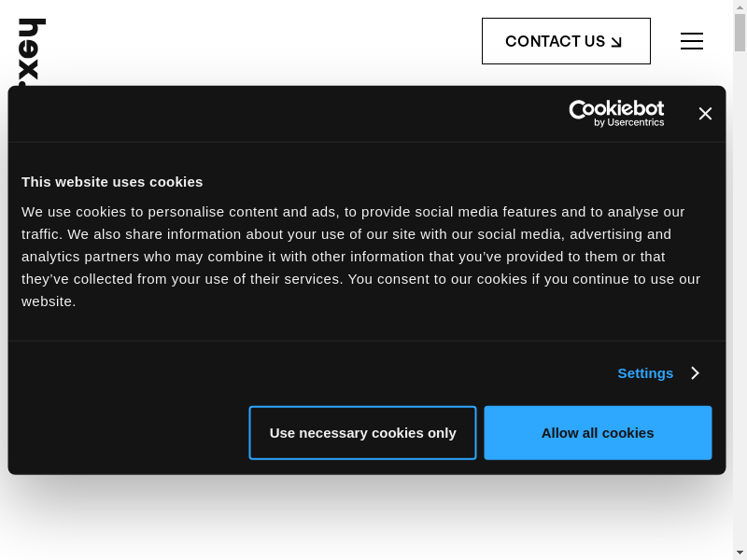This screenshot has width=747, height=560.
Task: Click the scrollbar up arrow
Action: (740, 7)
